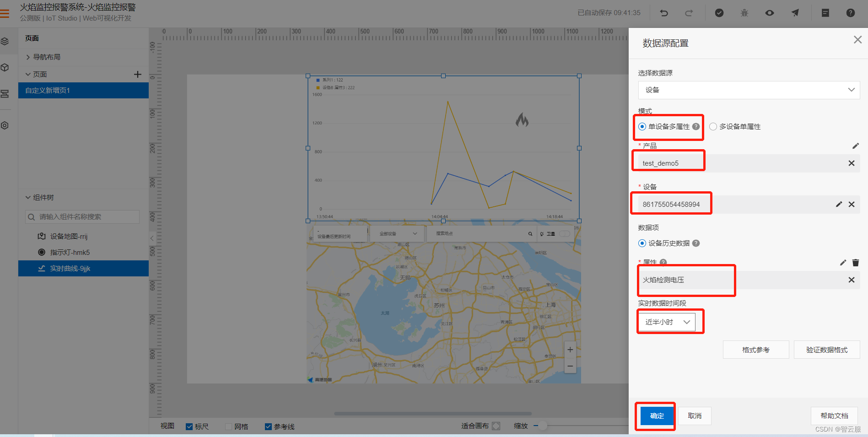Image resolution: width=868 pixels, height=437 pixels.
Task: Toggle the 标尺 checkbox
Action: pos(189,426)
